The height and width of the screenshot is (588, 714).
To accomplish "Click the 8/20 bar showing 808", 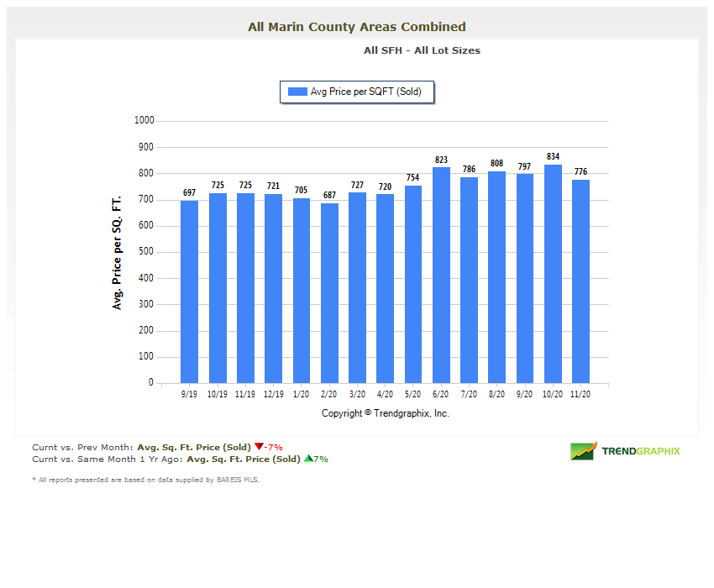I will click(x=496, y=277).
